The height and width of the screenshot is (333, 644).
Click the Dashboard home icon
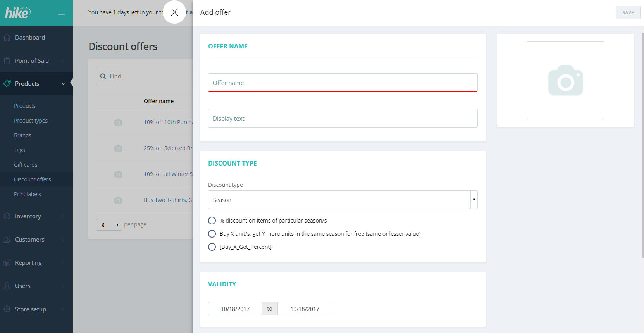[x=7, y=38]
